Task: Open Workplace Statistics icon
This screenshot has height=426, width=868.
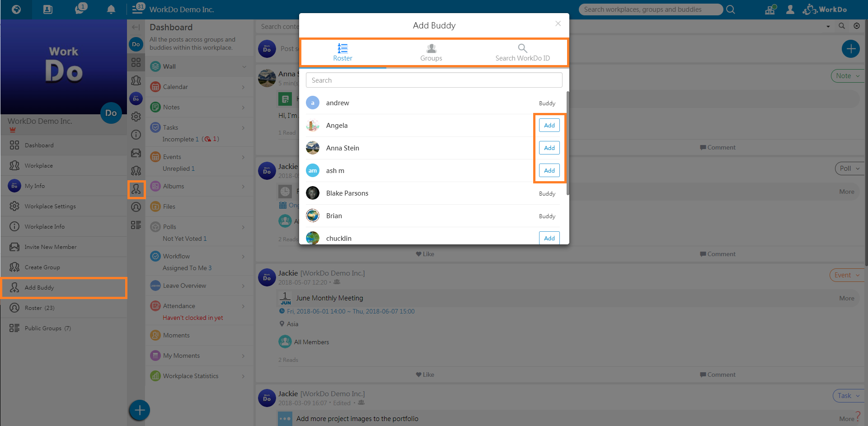Action: click(x=155, y=376)
